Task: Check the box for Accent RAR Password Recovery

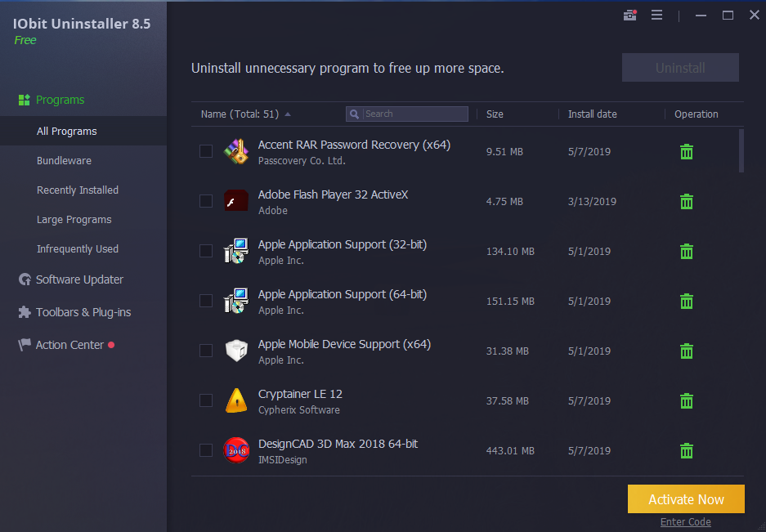Action: (206, 151)
